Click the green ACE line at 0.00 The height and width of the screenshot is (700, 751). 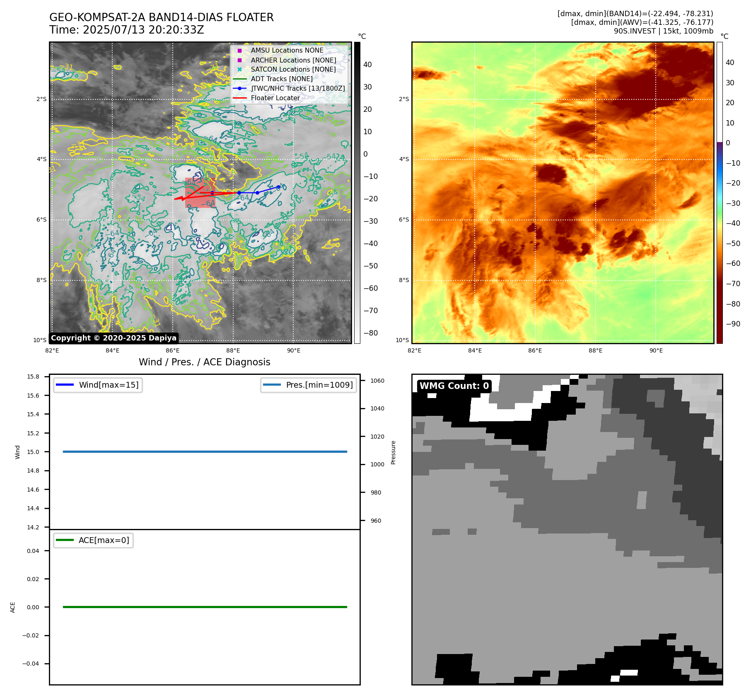point(205,607)
